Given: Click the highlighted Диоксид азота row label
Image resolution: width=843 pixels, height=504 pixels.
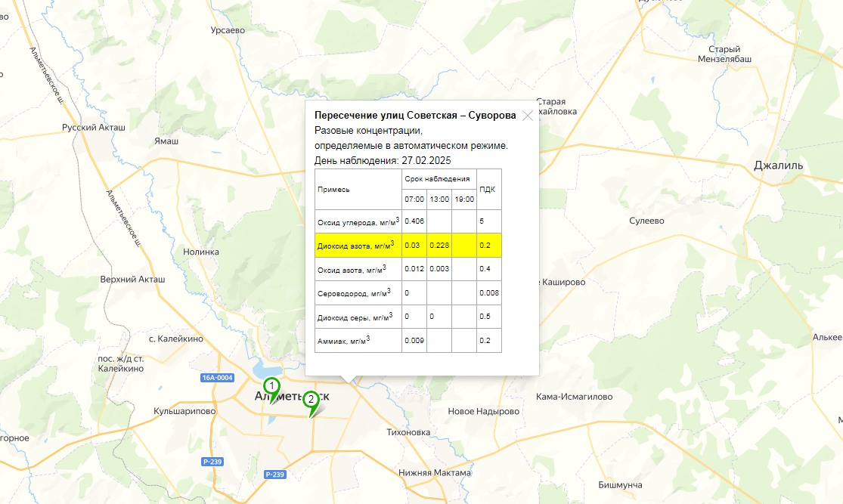Looking at the screenshot, I should [357, 246].
